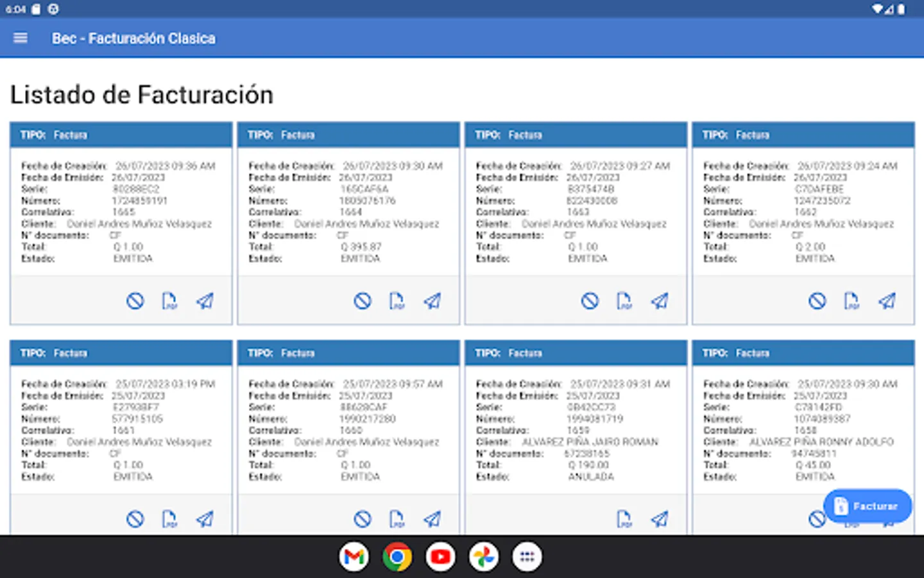Cancel invoice with serie E2793BF7
This screenshot has width=924, height=578.
coord(135,518)
